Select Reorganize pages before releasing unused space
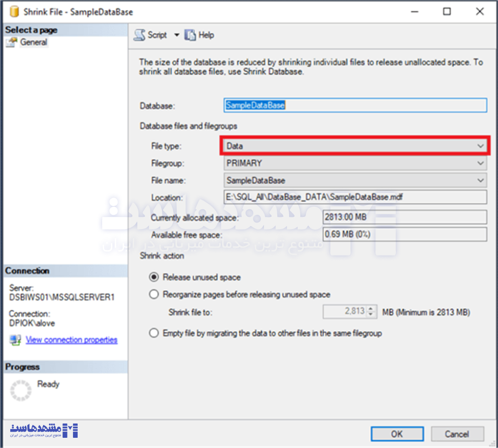This screenshot has width=498, height=448. pyautogui.click(x=154, y=294)
